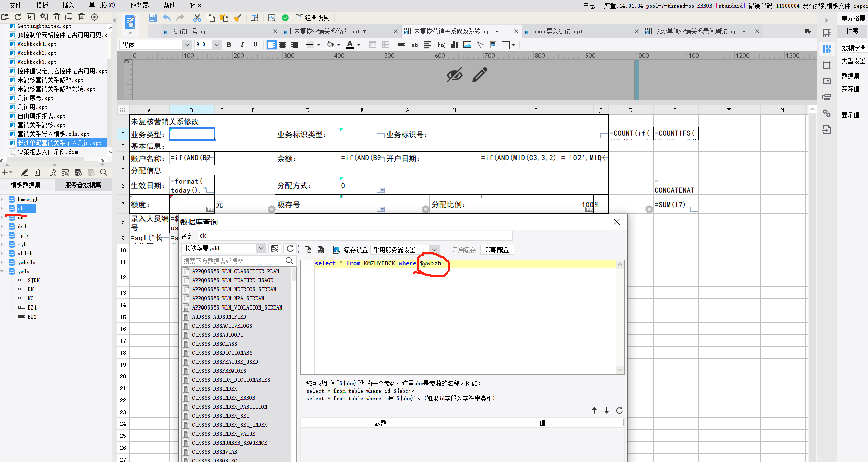Preview query results in the dialog toolbar
The width and height of the screenshot is (868, 462).
pyautogui.click(x=308, y=250)
